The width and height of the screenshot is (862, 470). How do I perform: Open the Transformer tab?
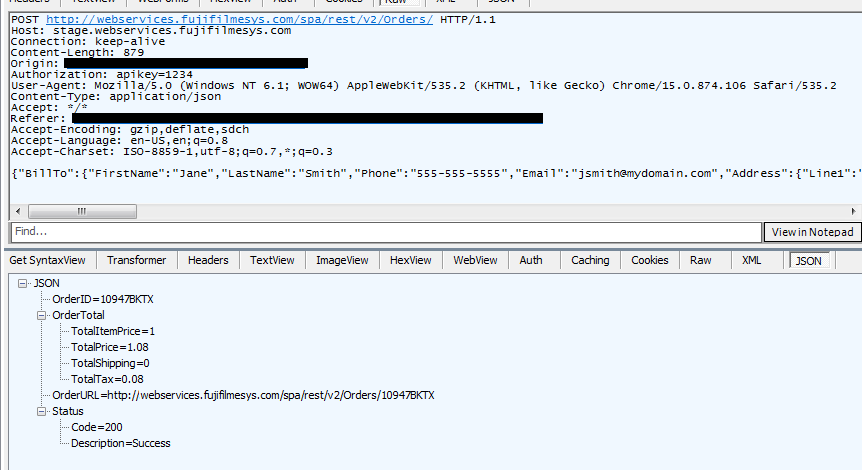coord(136,261)
